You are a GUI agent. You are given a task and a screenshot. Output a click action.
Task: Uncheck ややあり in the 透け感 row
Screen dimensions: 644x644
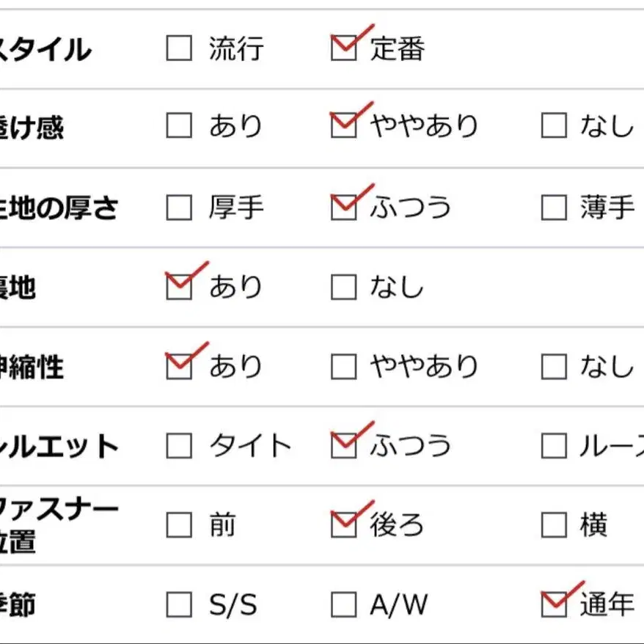click(343, 126)
